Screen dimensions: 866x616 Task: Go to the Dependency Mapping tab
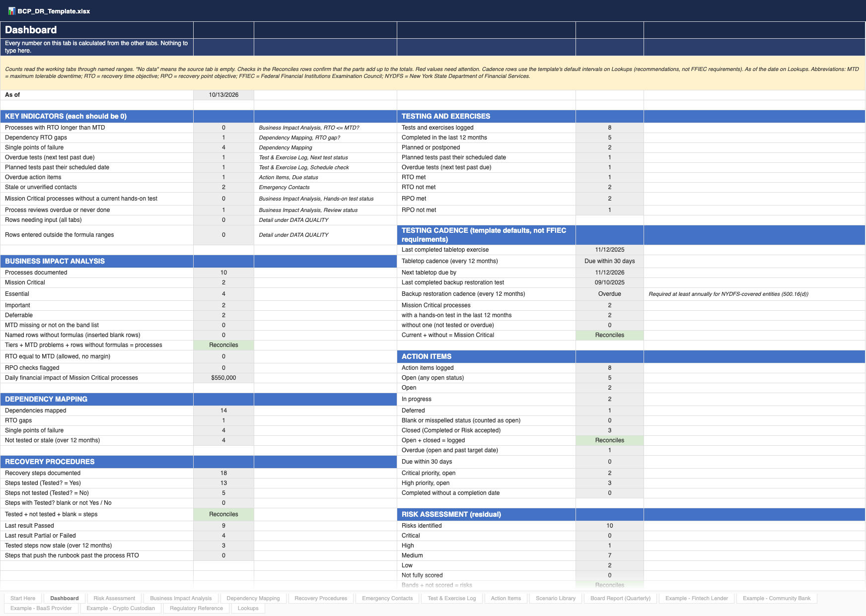(x=253, y=598)
